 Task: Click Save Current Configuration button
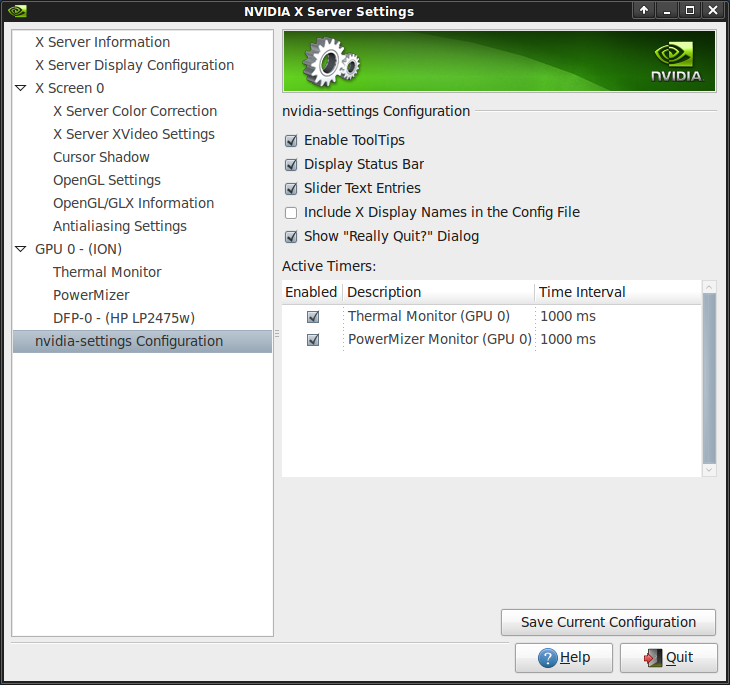[x=608, y=622]
